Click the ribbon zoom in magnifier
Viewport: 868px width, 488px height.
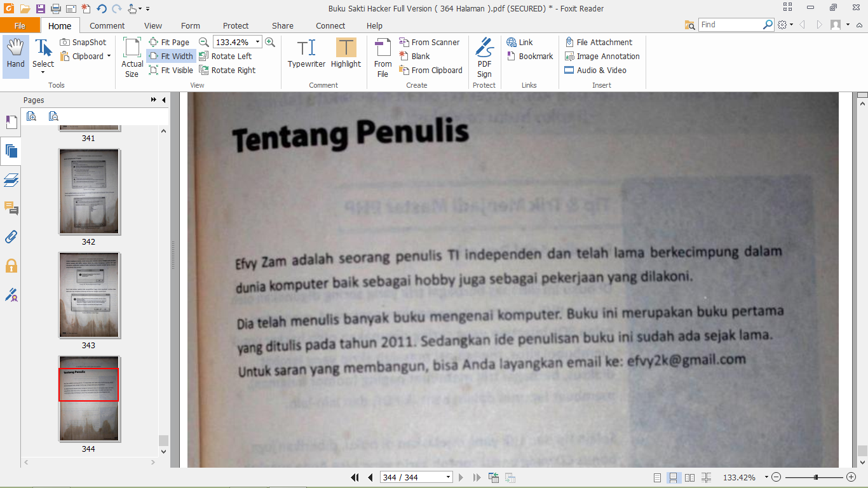(270, 42)
